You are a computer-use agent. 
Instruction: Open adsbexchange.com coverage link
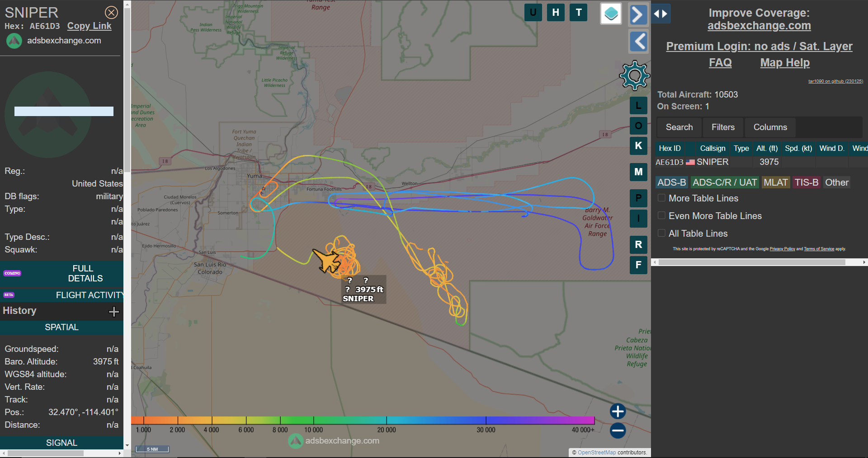pyautogui.click(x=759, y=26)
